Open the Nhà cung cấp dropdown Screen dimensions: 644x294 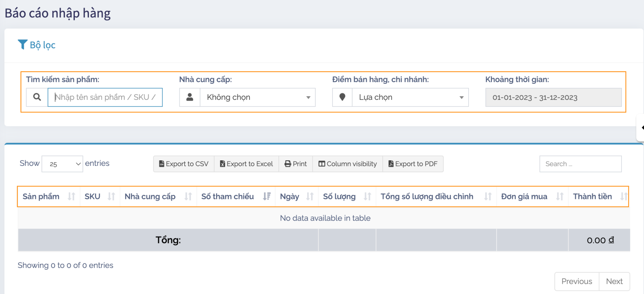(258, 97)
